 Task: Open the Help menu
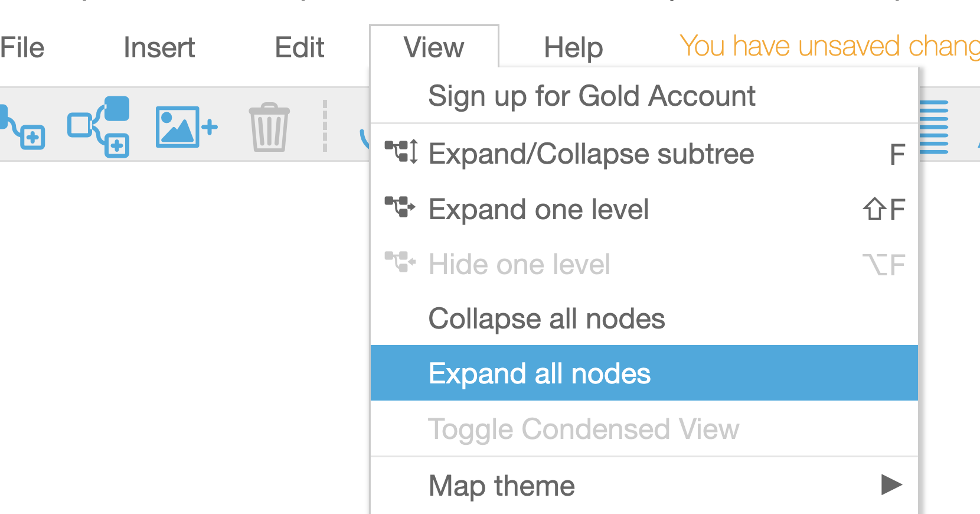pos(573,47)
